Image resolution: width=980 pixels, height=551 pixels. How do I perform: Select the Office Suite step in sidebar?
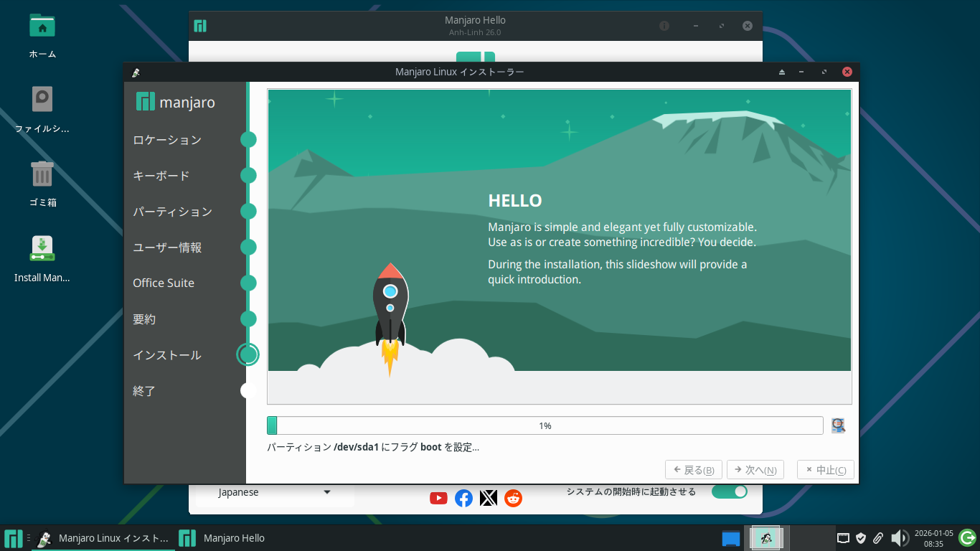164,283
